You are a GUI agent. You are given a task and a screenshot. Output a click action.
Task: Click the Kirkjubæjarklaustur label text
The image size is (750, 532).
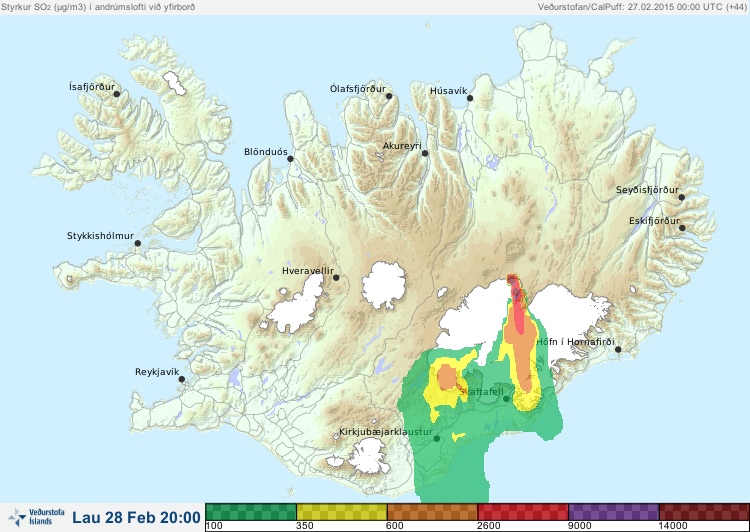click(386, 432)
